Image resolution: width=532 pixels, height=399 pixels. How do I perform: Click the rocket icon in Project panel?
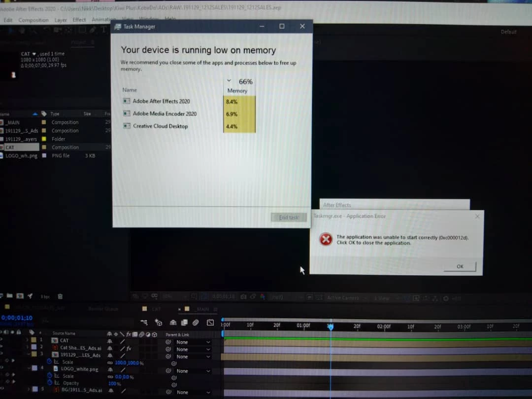[30, 296]
